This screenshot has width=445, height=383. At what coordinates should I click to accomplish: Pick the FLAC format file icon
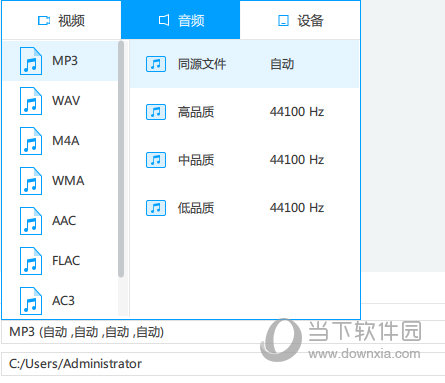pyautogui.click(x=31, y=261)
